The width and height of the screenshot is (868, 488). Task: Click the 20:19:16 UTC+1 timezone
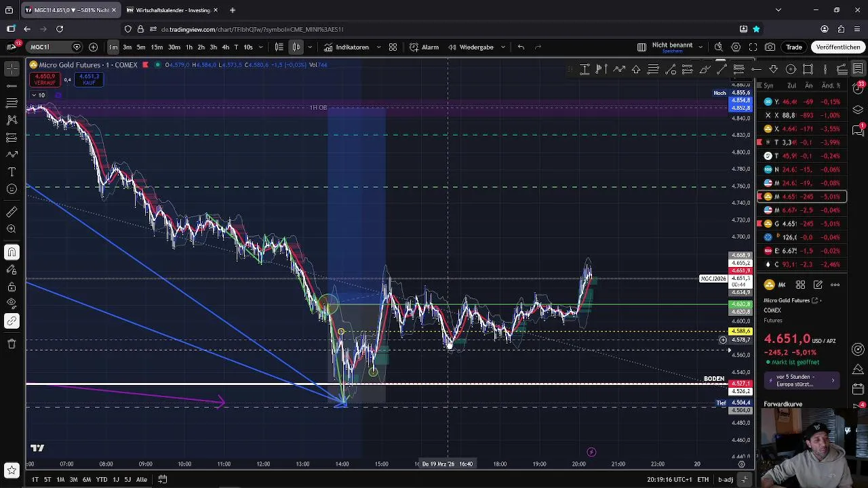tap(669, 480)
